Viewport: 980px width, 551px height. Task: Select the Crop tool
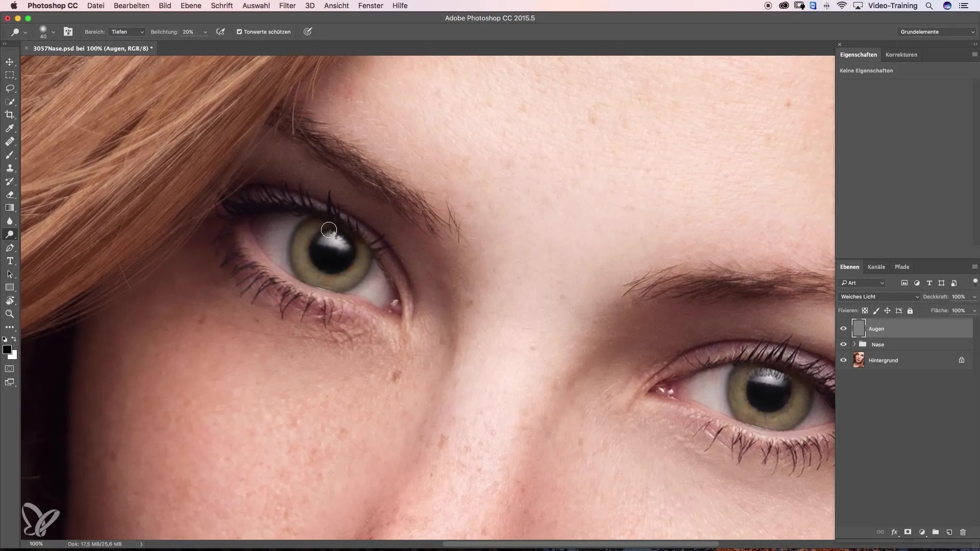click(x=10, y=115)
